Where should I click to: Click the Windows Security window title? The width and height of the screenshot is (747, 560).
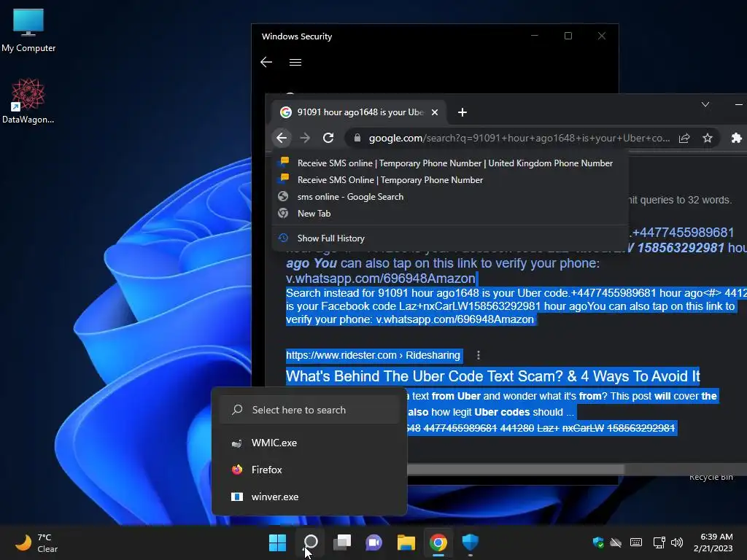coord(297,36)
